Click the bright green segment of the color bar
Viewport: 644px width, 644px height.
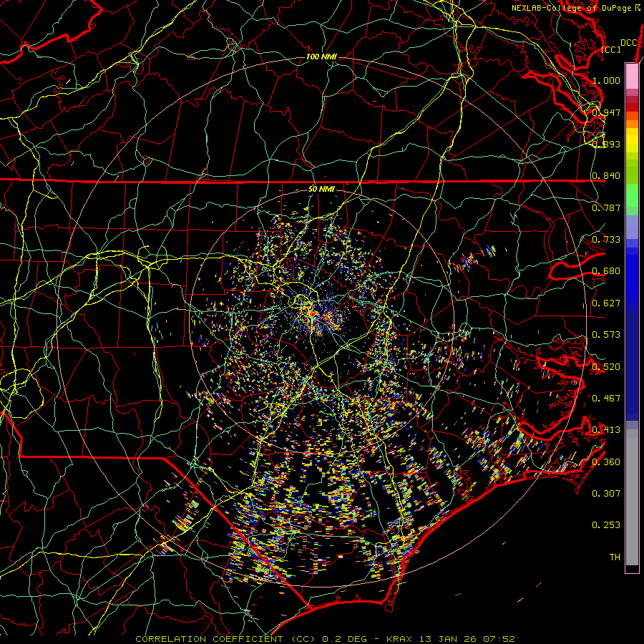632,195
